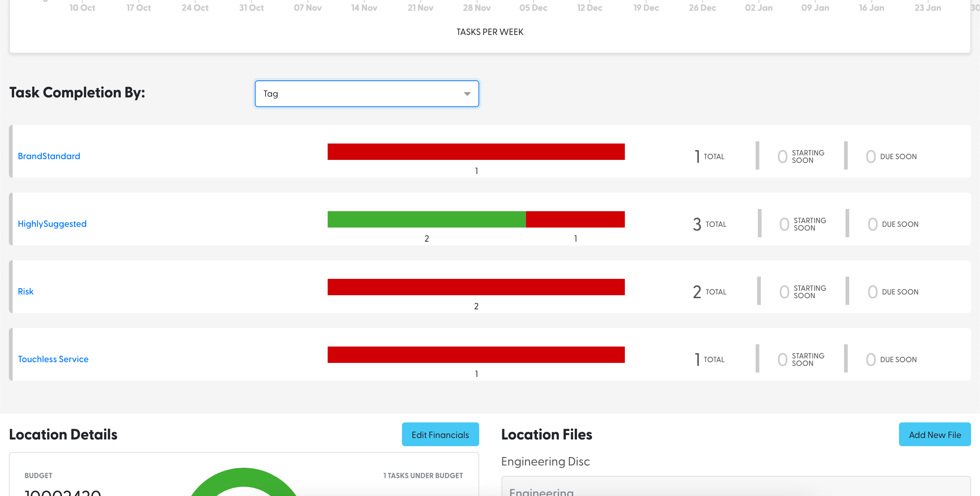Click green completed segment of HighlySuggested bar
This screenshot has height=496, width=980.
click(426, 219)
